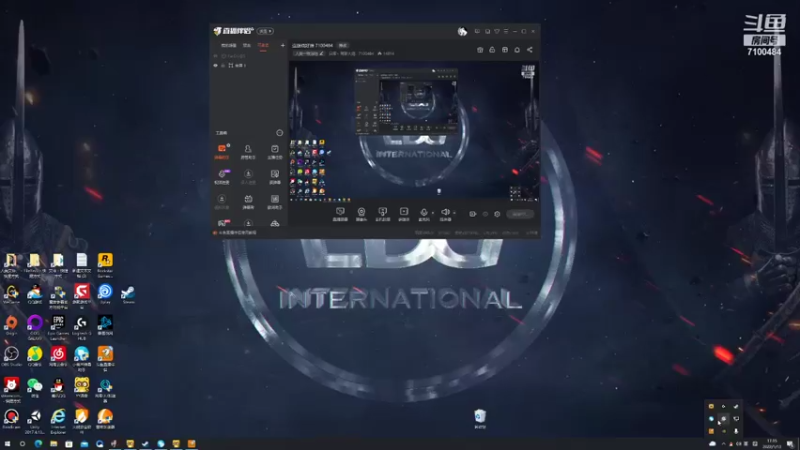Click the microphone icon in bottom control bar
Screen dimensions: 800x450
[x=423, y=212]
